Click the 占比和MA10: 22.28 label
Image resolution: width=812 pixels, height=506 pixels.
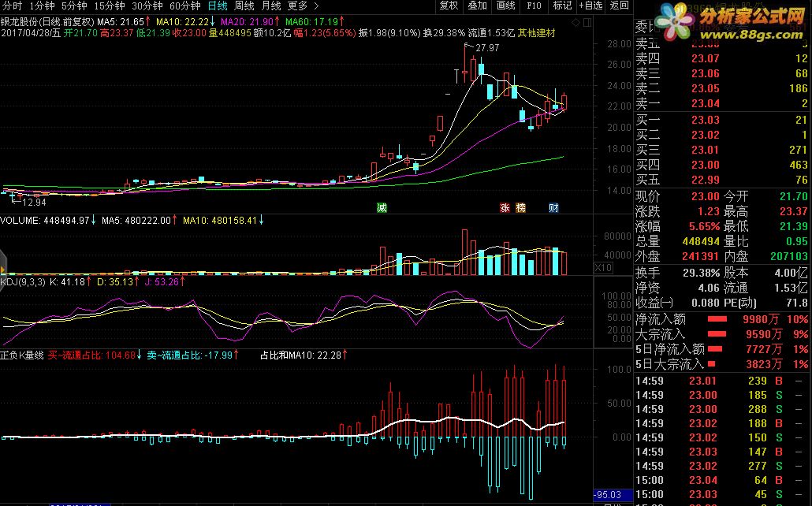(304, 355)
